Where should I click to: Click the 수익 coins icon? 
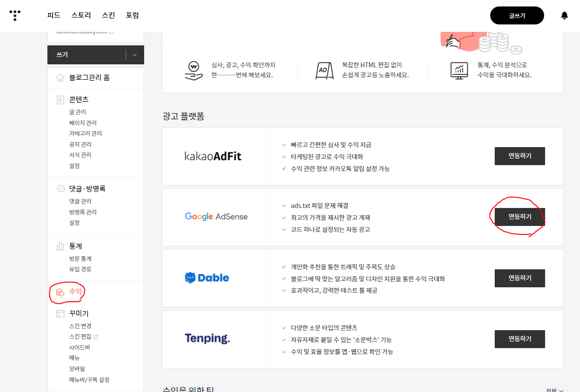(x=60, y=293)
